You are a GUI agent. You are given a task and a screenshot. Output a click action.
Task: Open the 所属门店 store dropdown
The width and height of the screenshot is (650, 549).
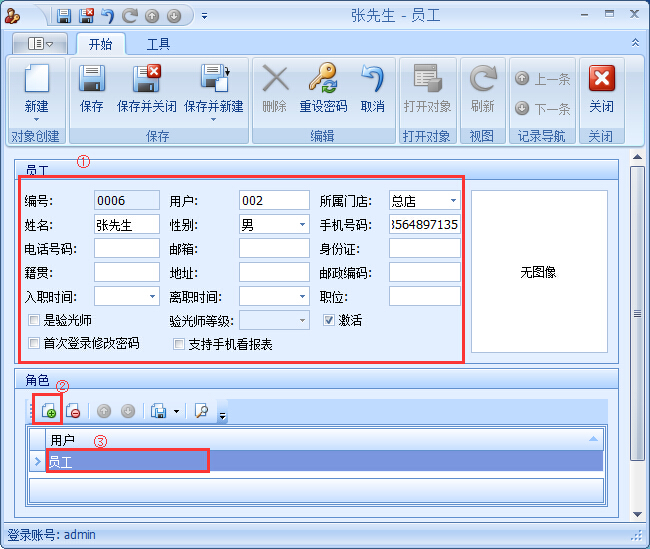[x=453, y=201]
